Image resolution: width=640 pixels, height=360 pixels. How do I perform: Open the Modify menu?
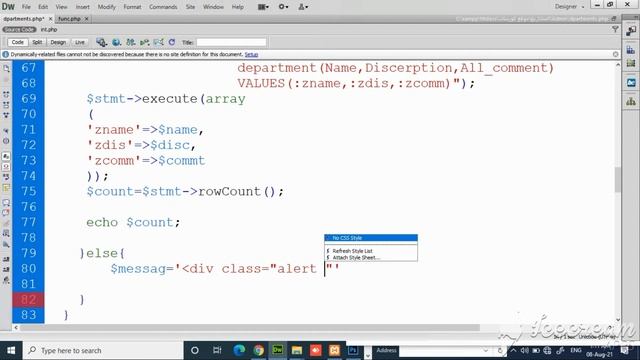pyautogui.click(x=107, y=7)
